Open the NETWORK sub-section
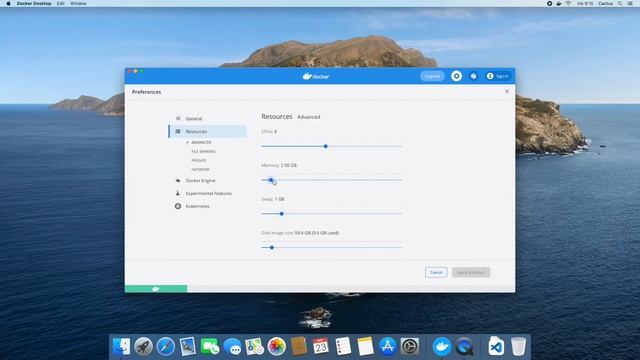 click(x=200, y=169)
